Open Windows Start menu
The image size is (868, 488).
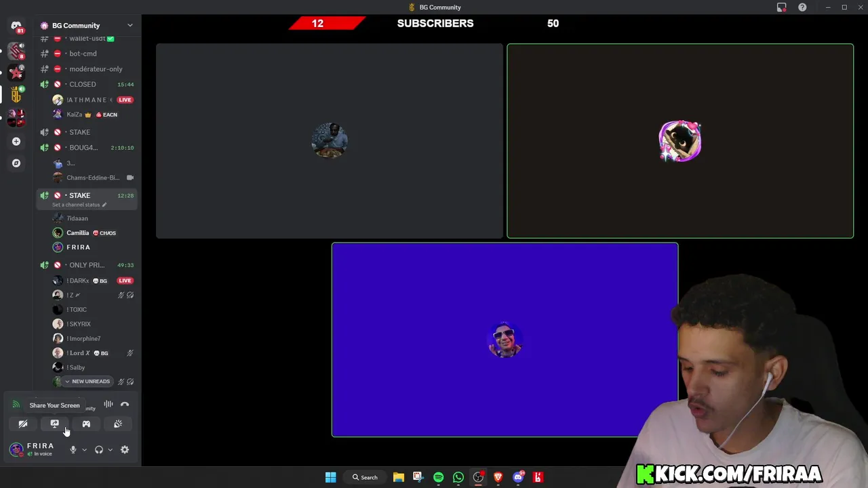coord(330,477)
